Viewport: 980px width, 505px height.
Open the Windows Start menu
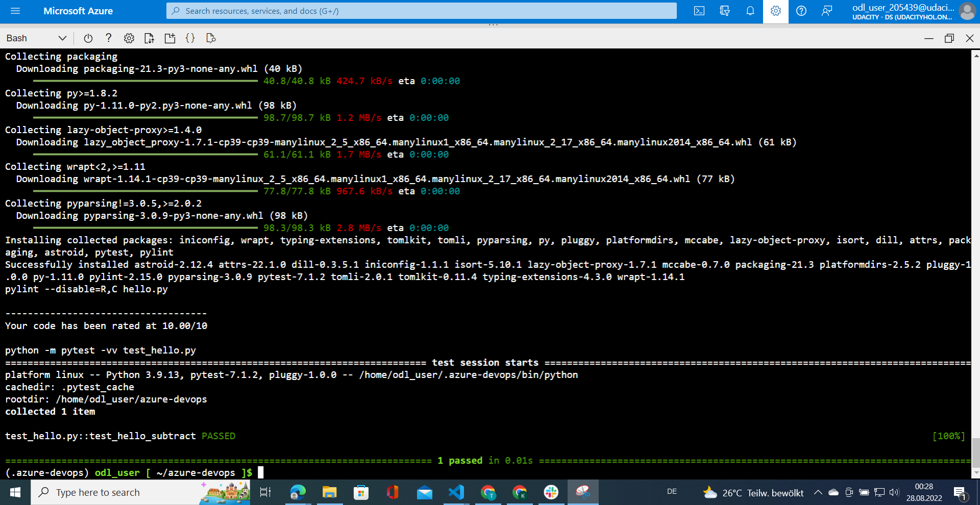tap(14, 492)
